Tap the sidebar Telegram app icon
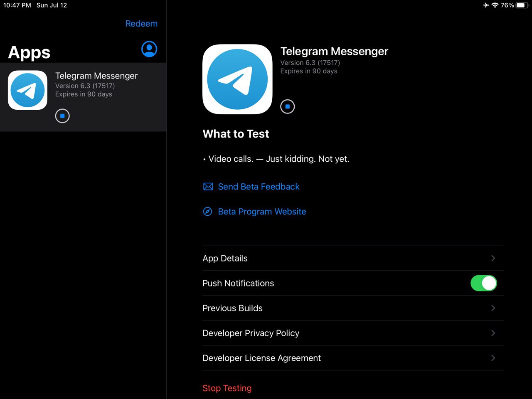Screen dimensions: 532x399 28,90
